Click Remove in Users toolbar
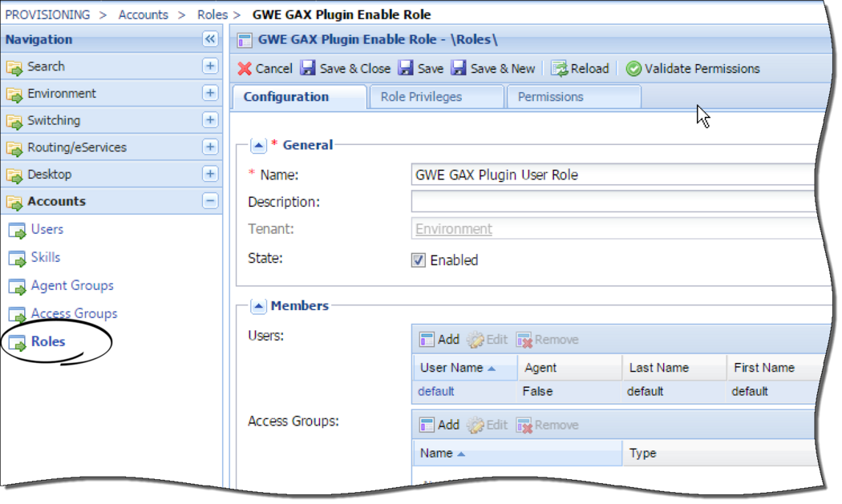 (547, 340)
